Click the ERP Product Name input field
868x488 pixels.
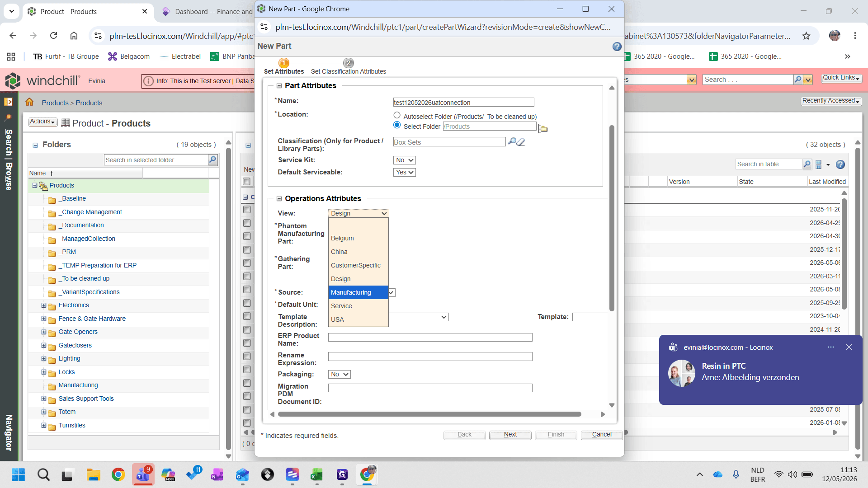pyautogui.click(x=430, y=337)
